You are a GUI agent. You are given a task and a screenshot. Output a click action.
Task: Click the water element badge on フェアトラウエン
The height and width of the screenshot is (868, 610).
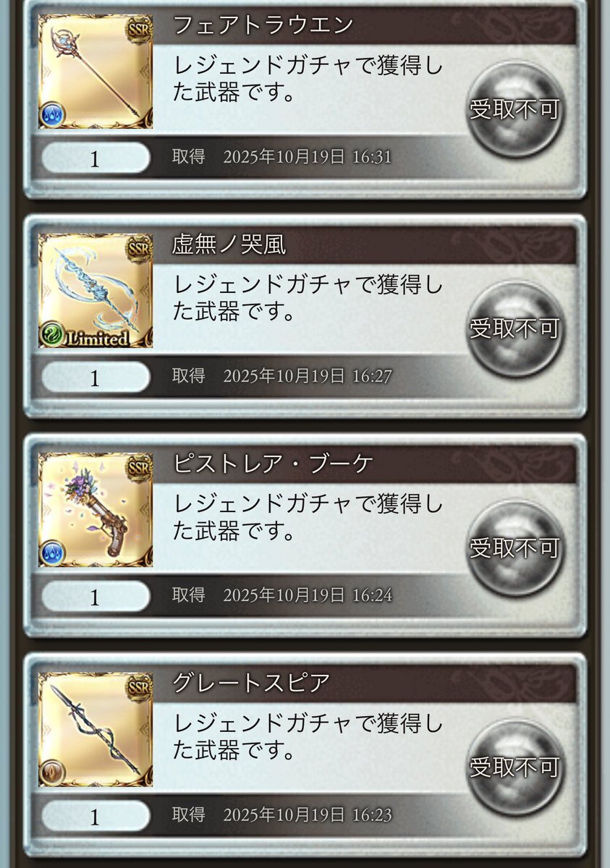pos(52,115)
